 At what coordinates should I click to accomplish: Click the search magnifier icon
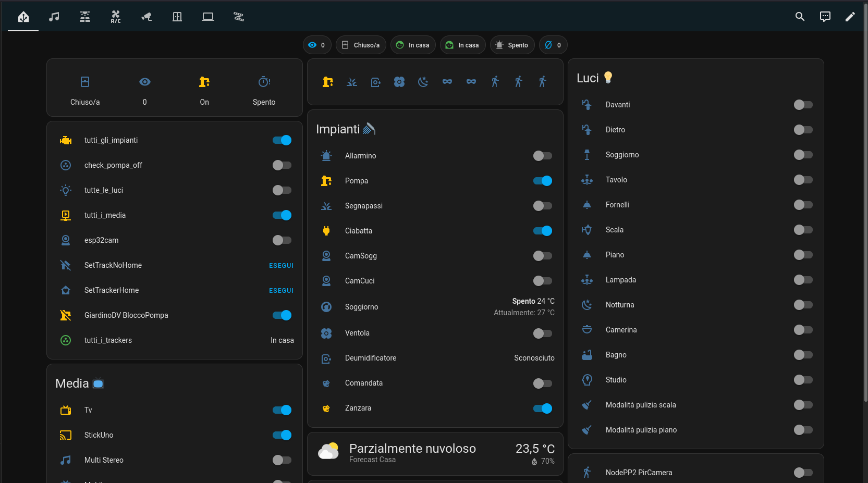pyautogui.click(x=800, y=17)
